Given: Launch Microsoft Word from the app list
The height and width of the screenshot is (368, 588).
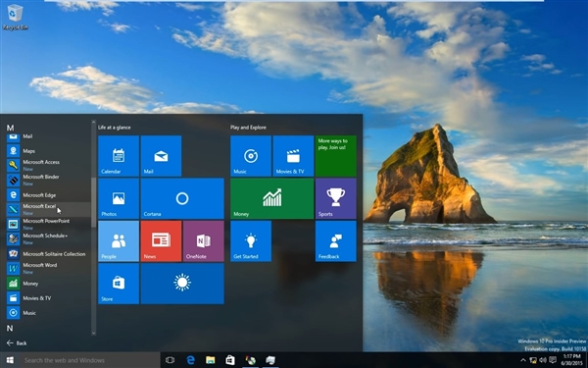Looking at the screenshot, I should (48, 269).
